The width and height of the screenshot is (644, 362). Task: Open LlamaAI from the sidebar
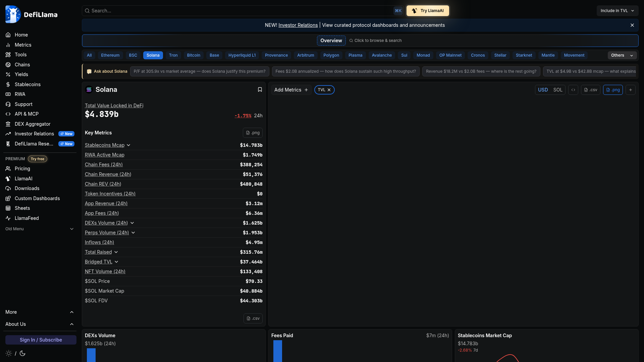(23, 179)
